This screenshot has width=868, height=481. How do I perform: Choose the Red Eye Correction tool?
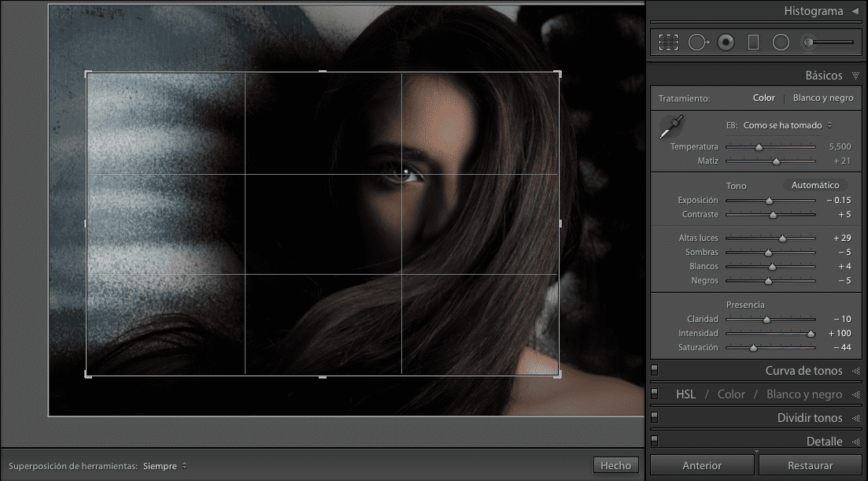726,43
